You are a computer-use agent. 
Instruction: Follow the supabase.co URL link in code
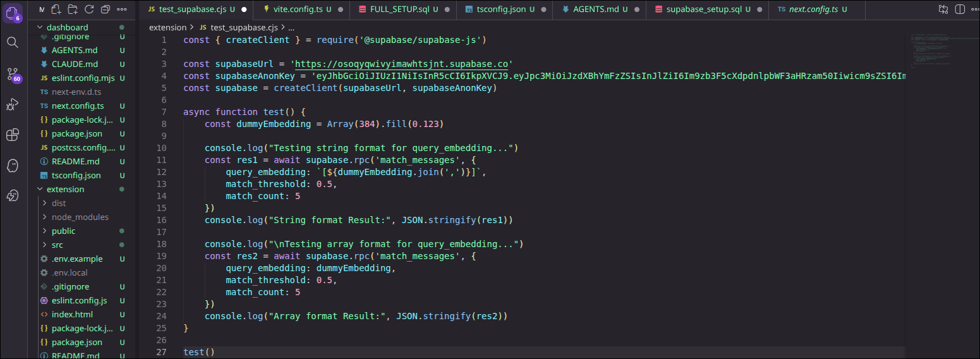(x=403, y=64)
